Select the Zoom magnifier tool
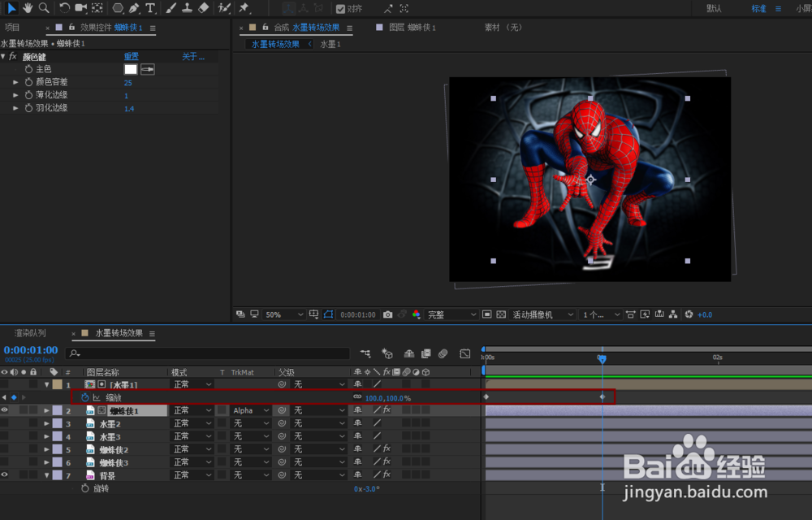 [x=44, y=8]
